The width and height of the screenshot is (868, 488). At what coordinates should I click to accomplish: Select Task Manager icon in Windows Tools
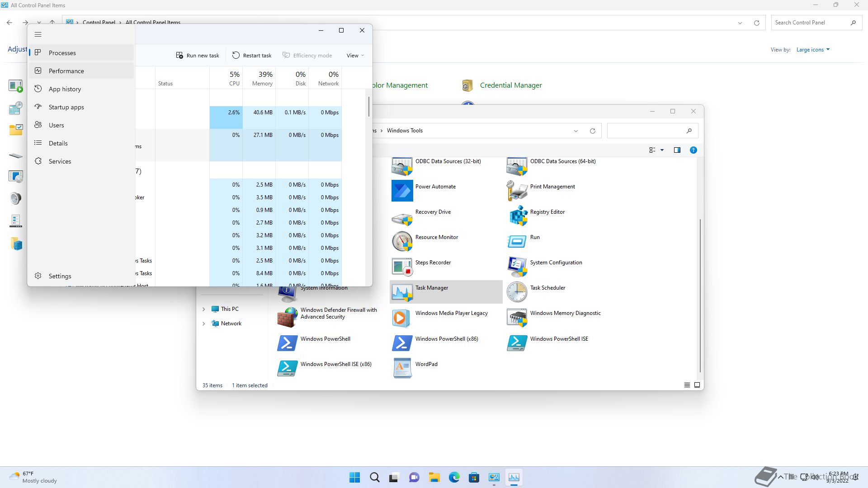(446, 292)
